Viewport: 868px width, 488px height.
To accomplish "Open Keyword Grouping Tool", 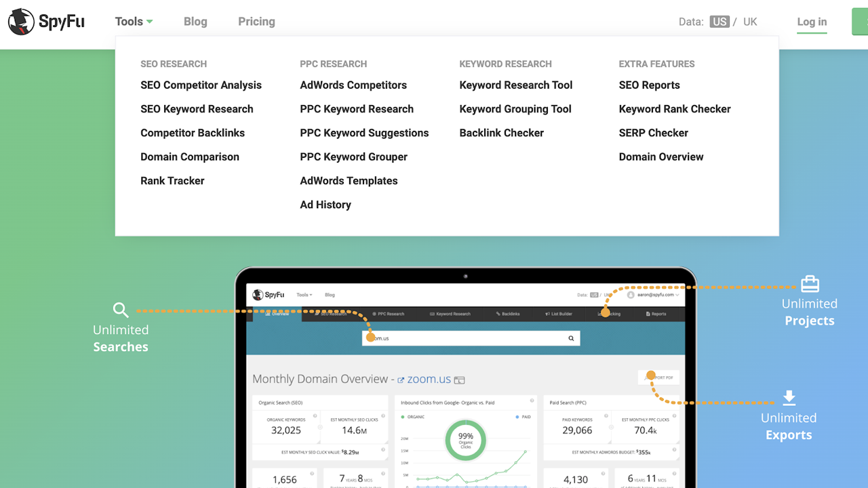I will point(515,109).
